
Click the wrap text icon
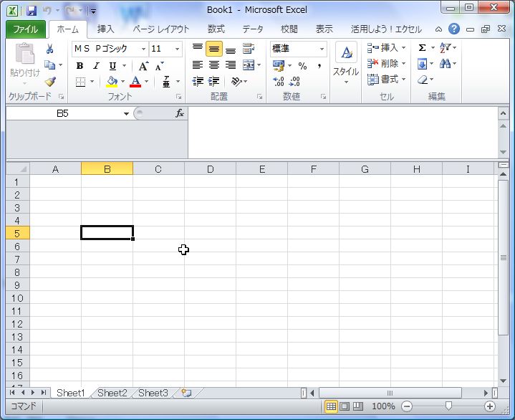249,49
